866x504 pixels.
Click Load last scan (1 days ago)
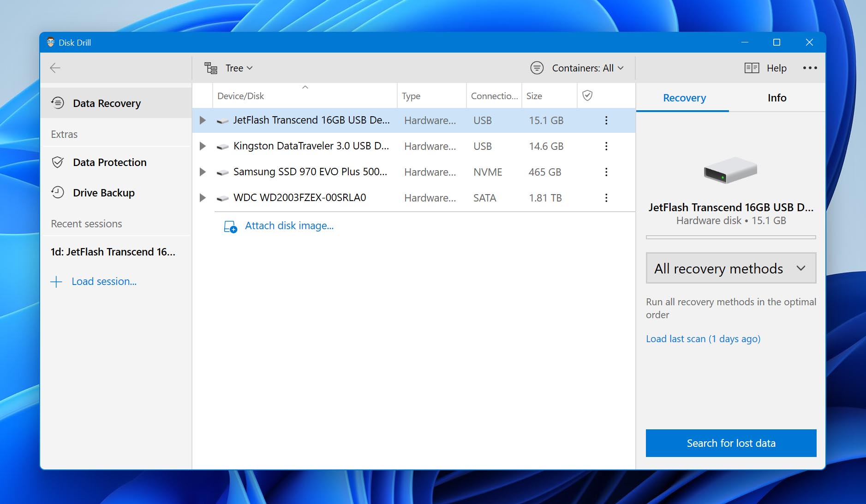point(703,339)
